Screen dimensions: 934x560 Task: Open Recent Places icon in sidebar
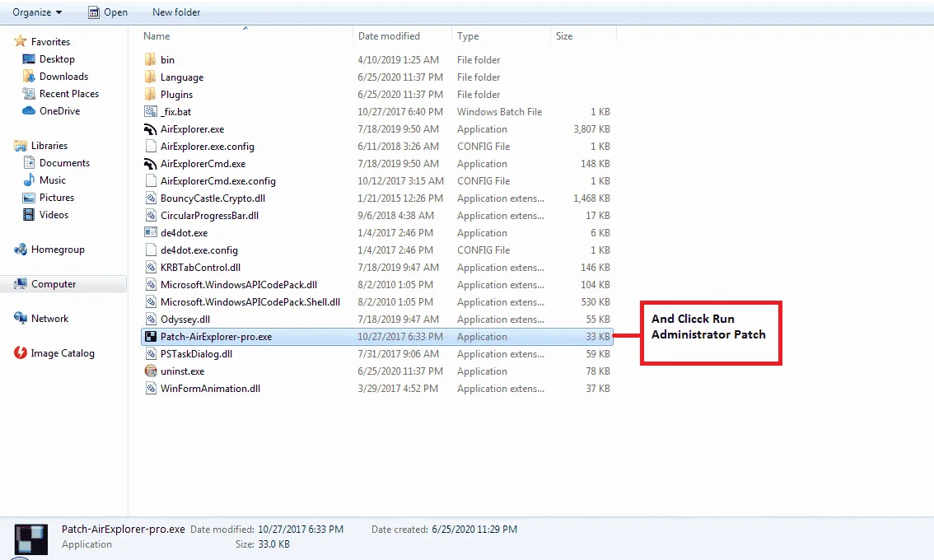29,94
